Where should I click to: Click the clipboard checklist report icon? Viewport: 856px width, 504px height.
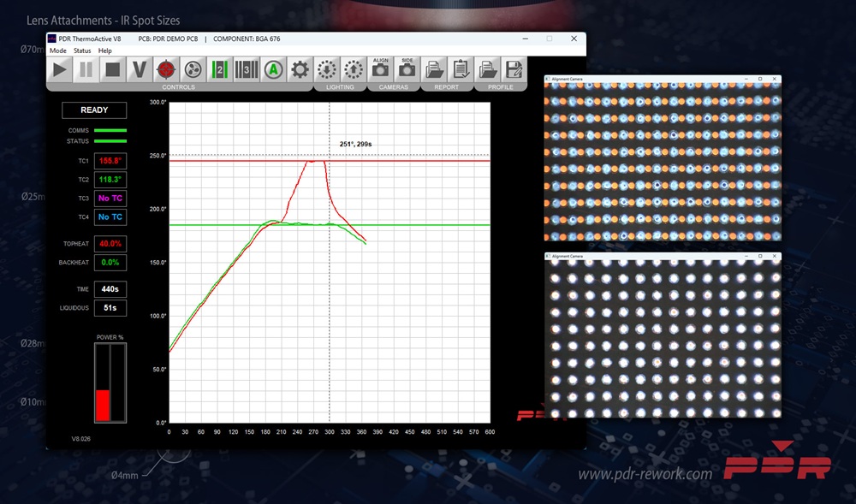(x=461, y=69)
